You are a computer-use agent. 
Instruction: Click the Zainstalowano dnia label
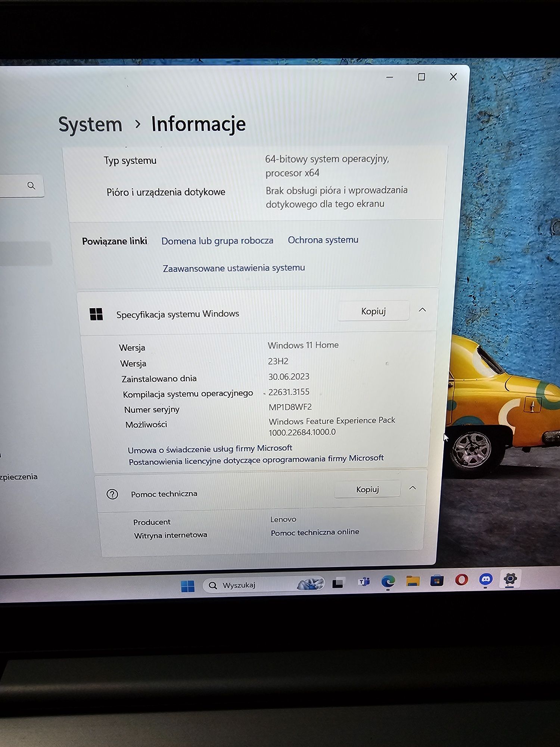click(159, 379)
